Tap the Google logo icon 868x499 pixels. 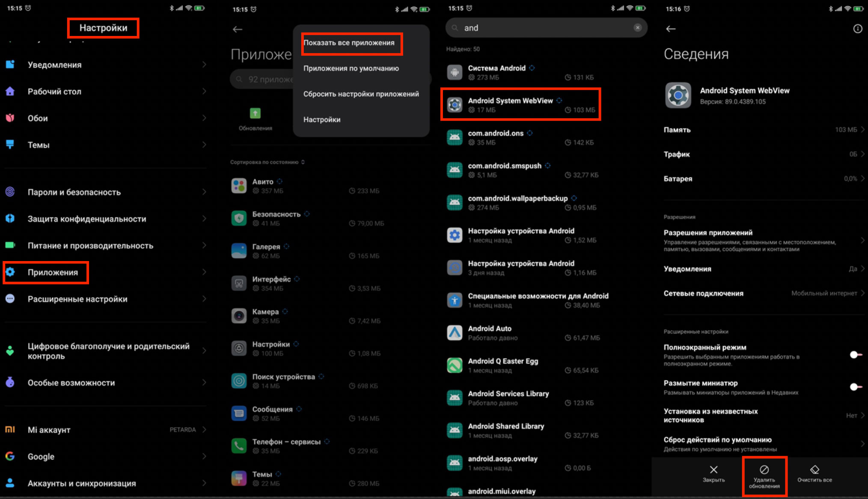coord(10,456)
